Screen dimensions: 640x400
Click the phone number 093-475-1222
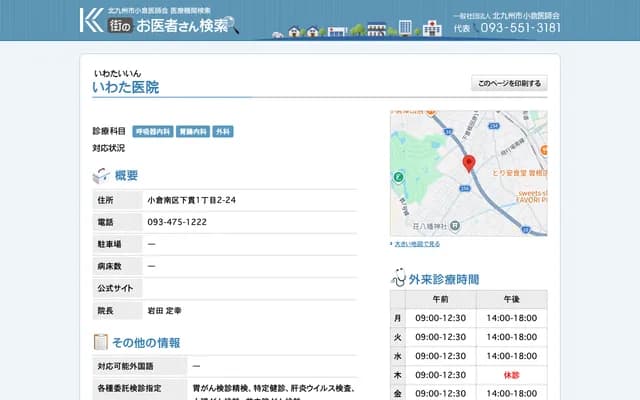(x=177, y=222)
